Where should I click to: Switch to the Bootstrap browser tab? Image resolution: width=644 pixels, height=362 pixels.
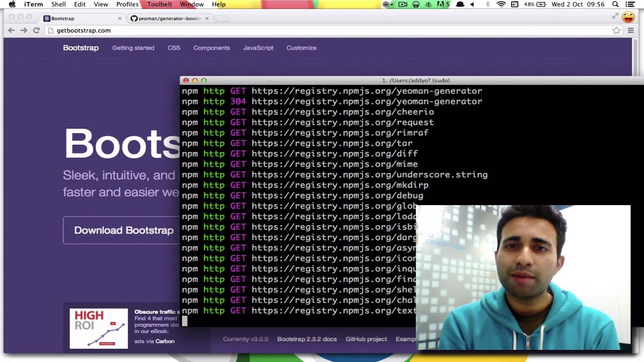point(83,18)
